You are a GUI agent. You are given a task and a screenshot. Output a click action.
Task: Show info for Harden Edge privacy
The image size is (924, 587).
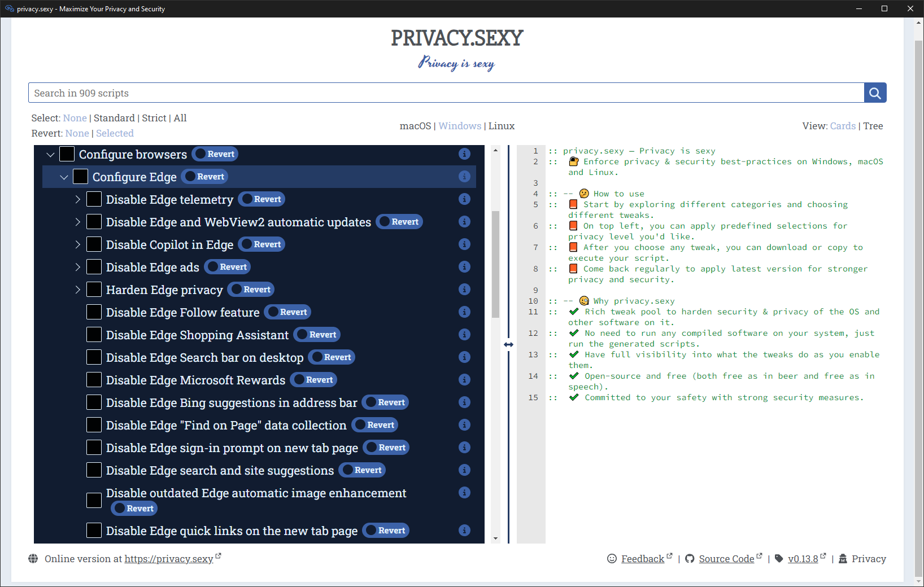tap(464, 290)
